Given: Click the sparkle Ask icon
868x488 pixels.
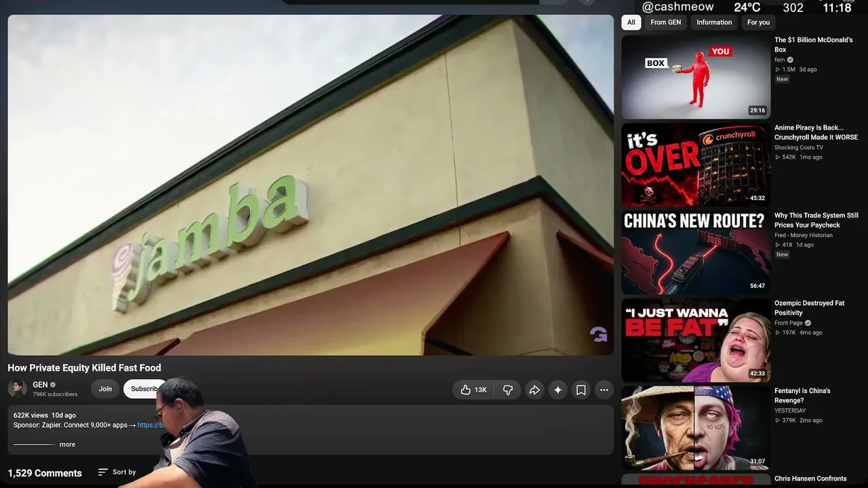Looking at the screenshot, I should [557, 390].
